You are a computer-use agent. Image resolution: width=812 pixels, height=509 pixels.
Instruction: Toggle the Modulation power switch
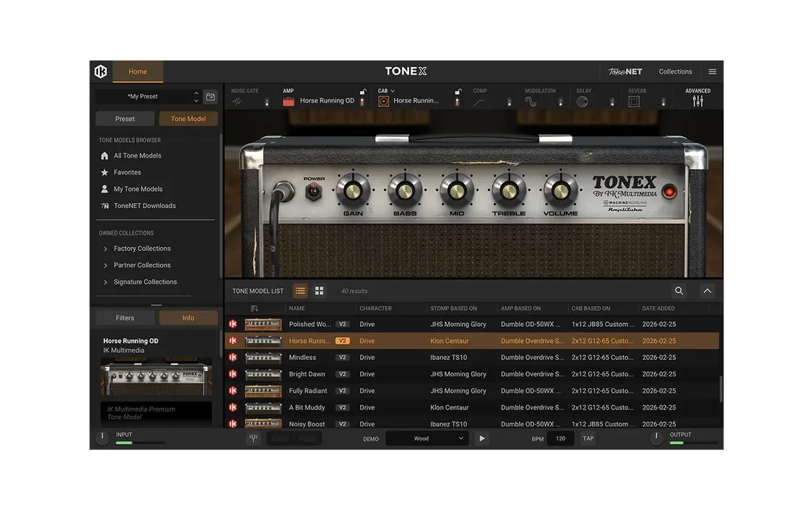tap(560, 102)
